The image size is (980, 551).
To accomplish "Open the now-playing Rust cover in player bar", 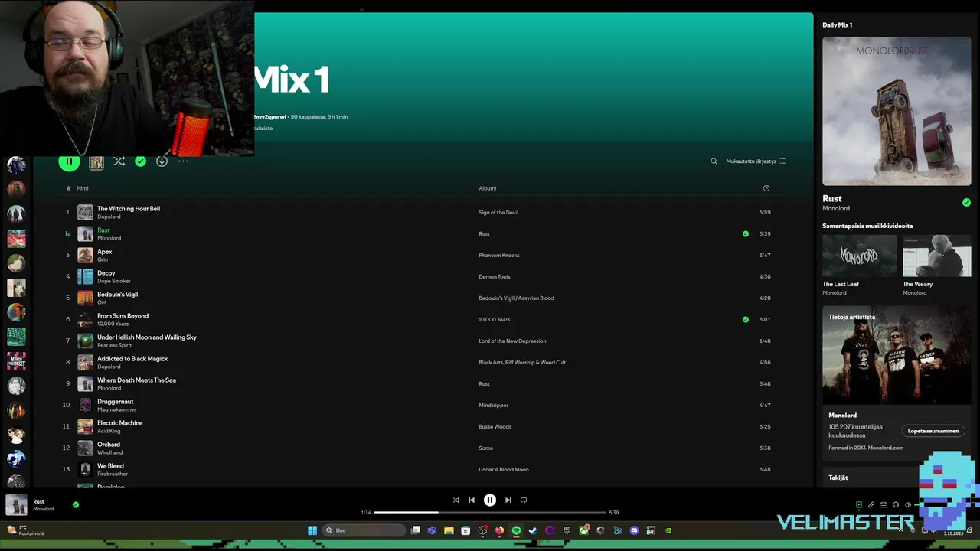I will [x=16, y=505].
